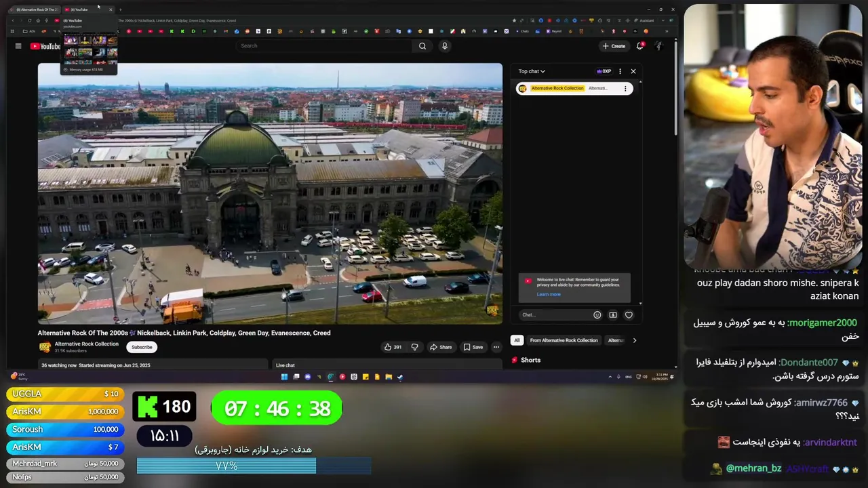Close the YouTube browser tab

click(111, 9)
